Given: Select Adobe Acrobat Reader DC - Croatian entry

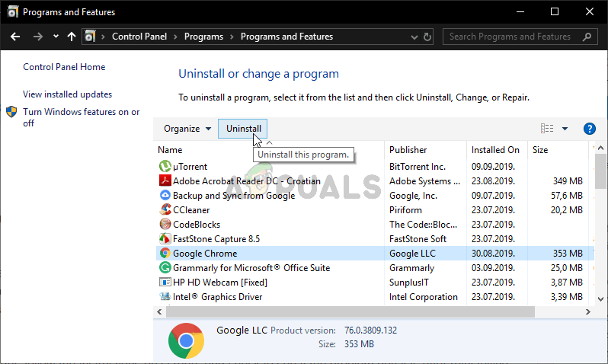Looking at the screenshot, I should click(x=247, y=181).
